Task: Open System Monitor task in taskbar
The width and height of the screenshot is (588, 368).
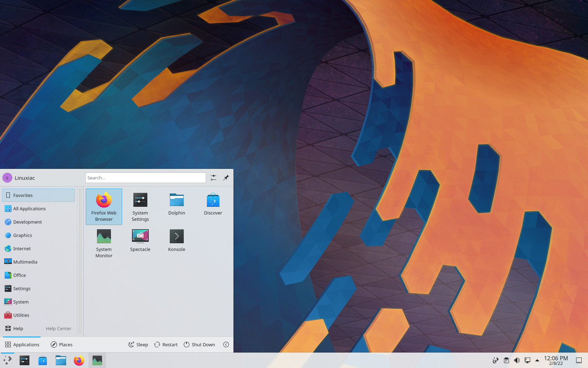Action: point(97,360)
